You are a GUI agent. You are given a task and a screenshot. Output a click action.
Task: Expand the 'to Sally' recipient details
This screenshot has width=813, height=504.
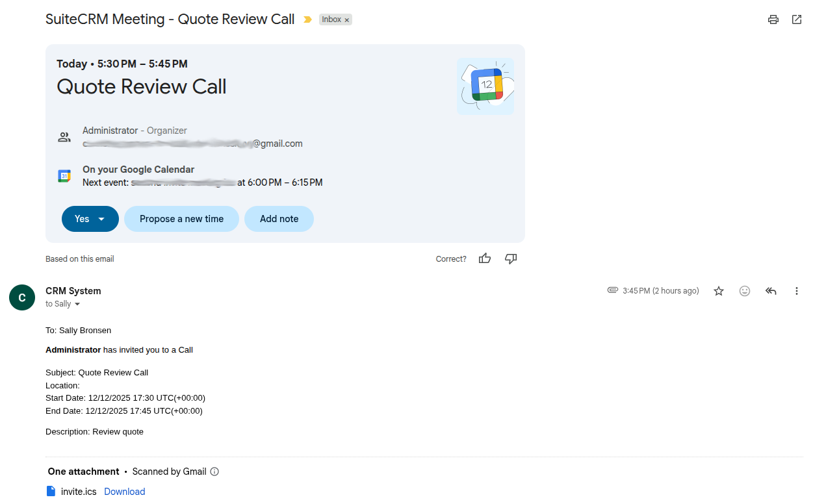coord(77,304)
